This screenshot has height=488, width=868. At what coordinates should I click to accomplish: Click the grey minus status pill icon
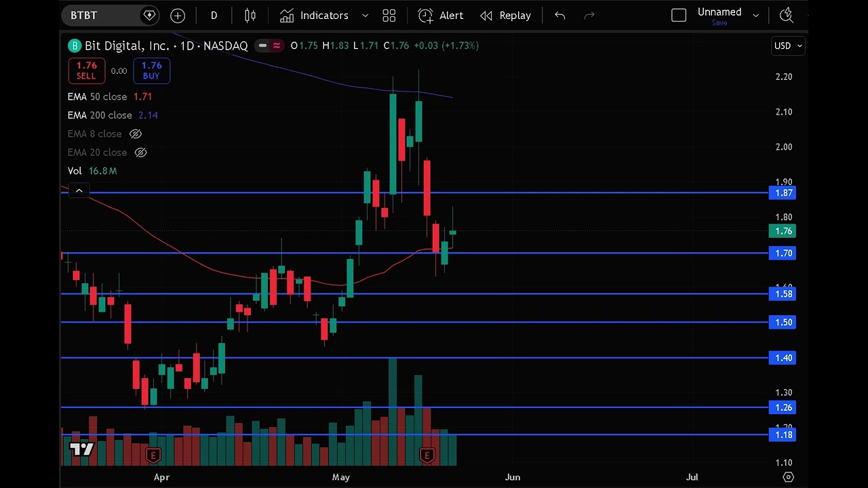(262, 45)
